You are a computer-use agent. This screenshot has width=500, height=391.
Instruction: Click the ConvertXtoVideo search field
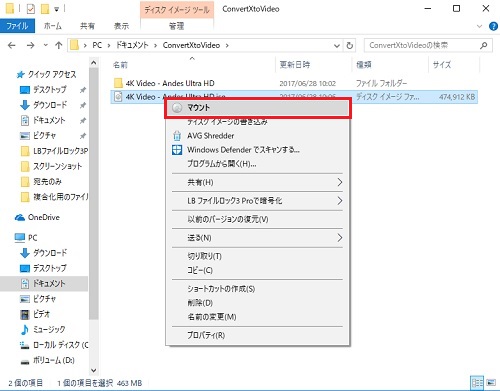[x=428, y=45]
